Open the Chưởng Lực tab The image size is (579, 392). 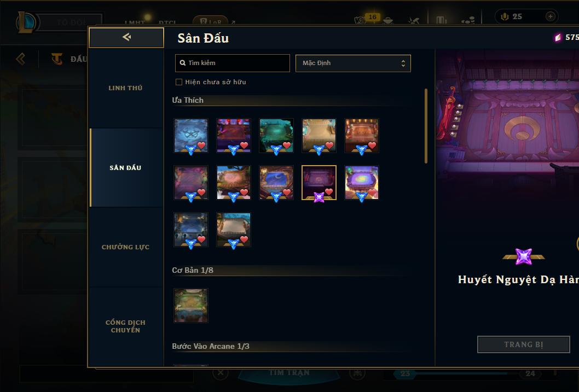(126, 247)
